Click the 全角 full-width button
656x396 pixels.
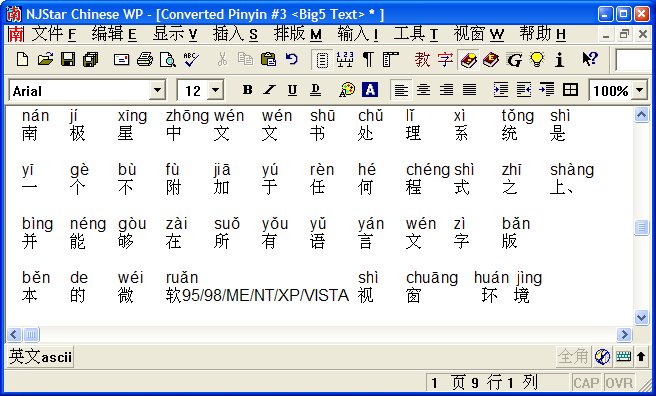coord(573,356)
